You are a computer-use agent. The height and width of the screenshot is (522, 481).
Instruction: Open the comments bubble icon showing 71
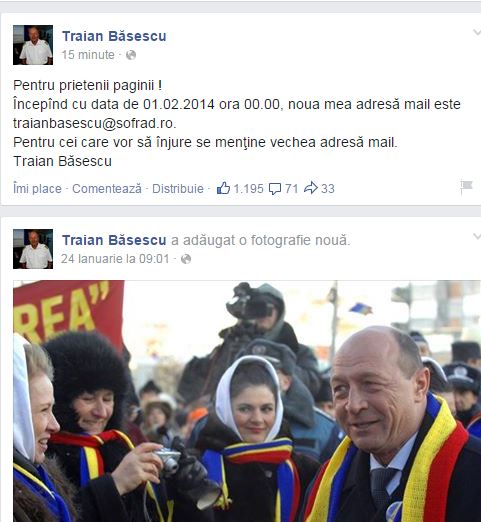tap(275, 189)
